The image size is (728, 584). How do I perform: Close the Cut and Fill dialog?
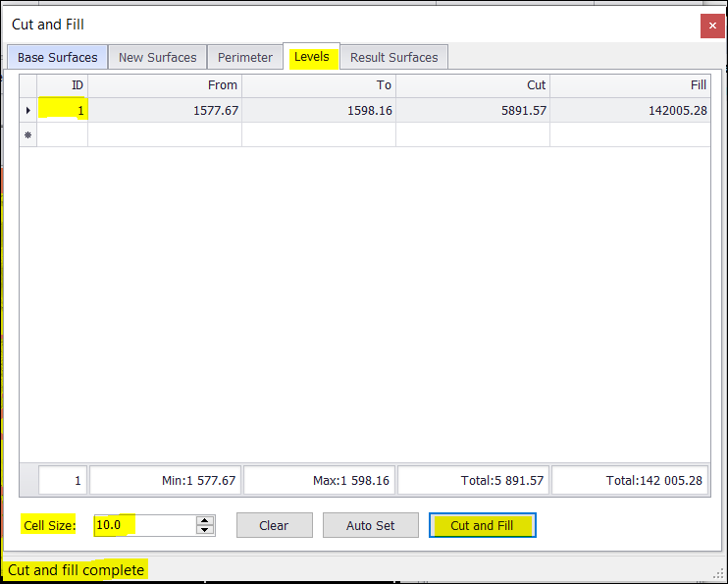712,26
